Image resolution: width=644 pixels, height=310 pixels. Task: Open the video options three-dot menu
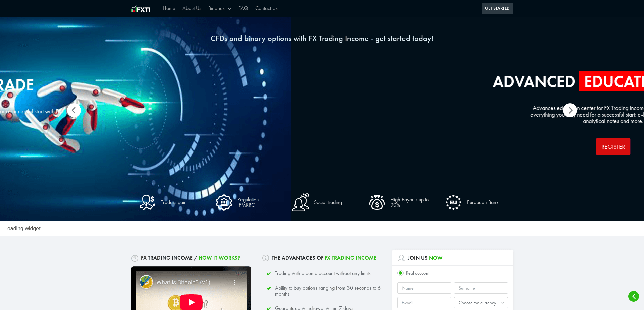235,282
